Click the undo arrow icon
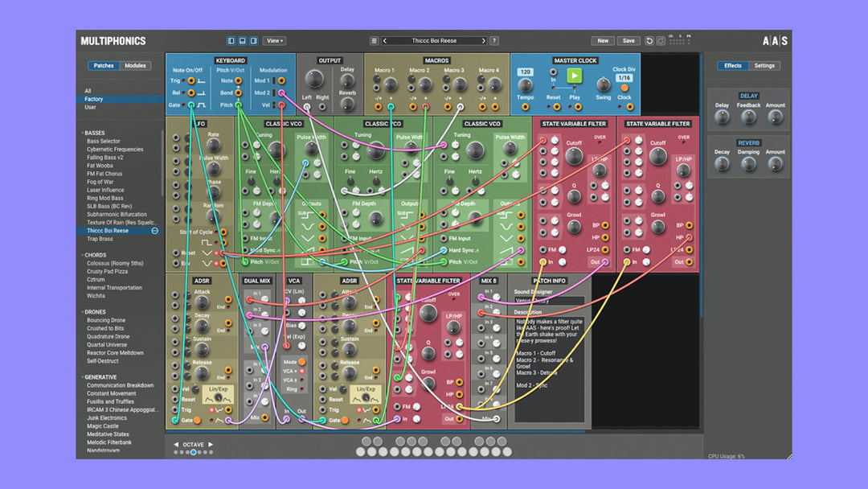The image size is (868, 489). point(649,41)
